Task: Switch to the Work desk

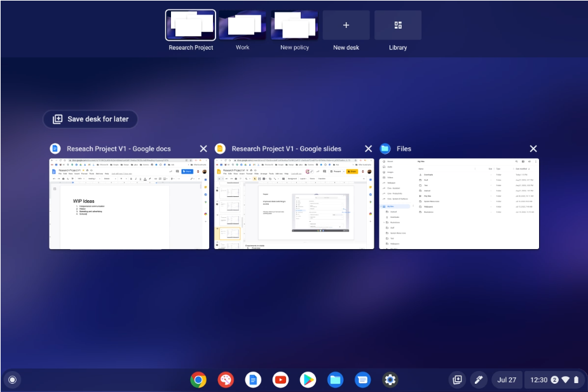Action: click(242, 25)
